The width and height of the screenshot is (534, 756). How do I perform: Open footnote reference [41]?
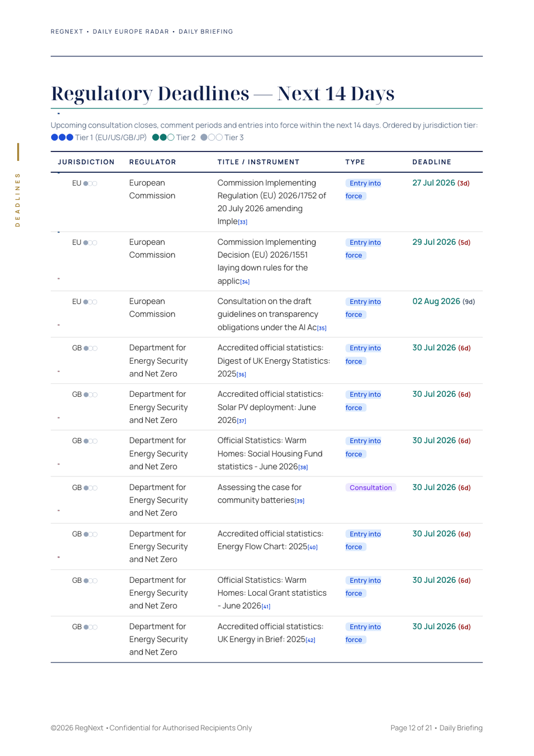pyautogui.click(x=266, y=607)
